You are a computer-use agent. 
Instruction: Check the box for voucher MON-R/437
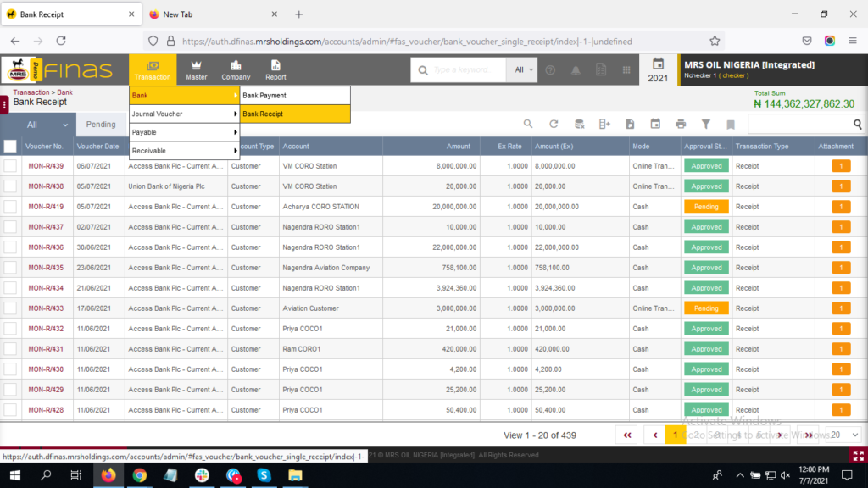pos(10,227)
